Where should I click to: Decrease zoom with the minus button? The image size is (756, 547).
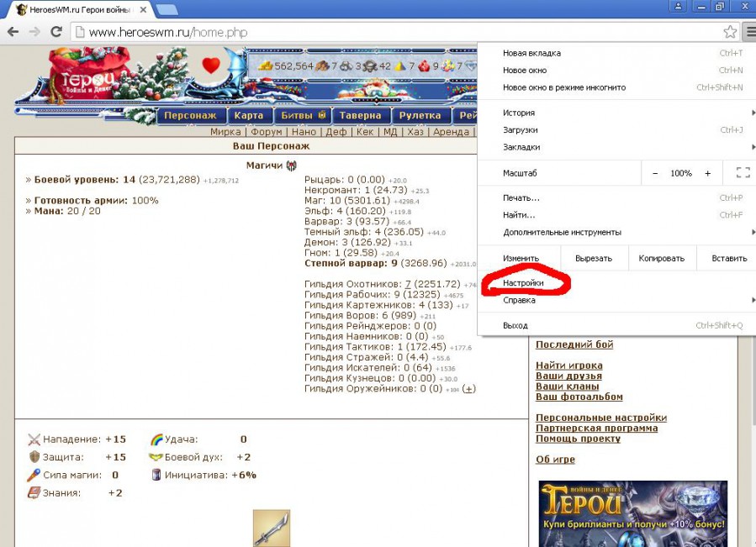[655, 173]
